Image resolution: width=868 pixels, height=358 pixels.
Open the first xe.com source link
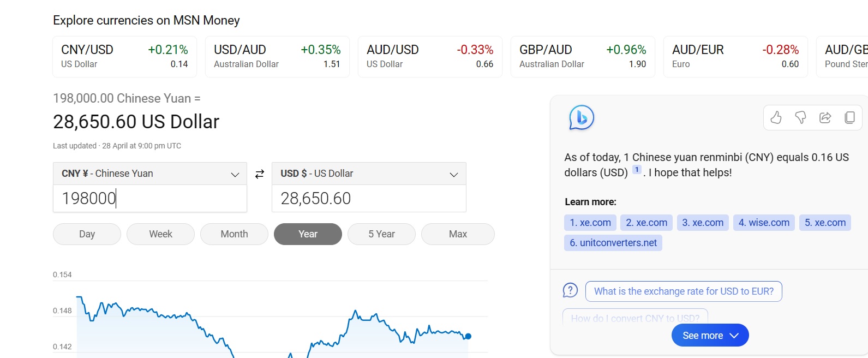[x=590, y=223]
